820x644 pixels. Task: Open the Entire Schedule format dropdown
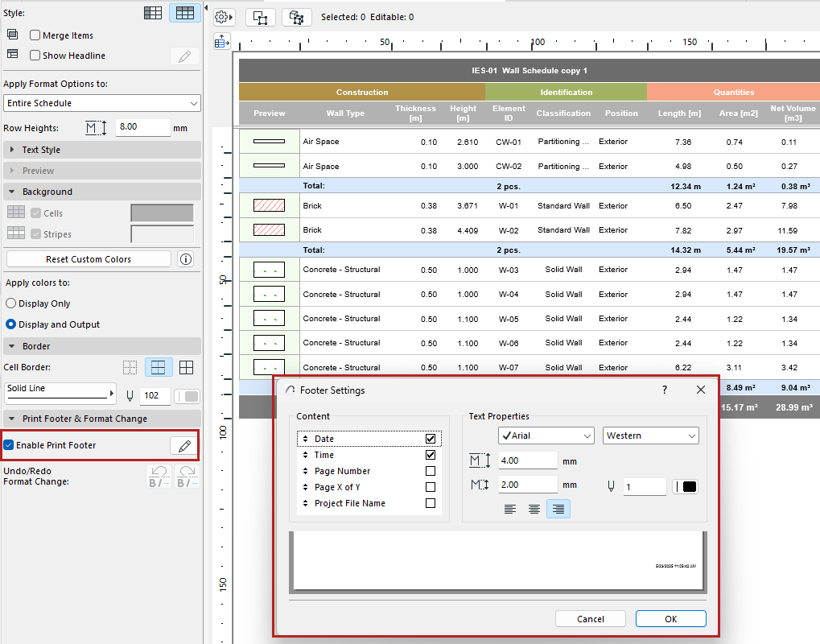pyautogui.click(x=102, y=103)
